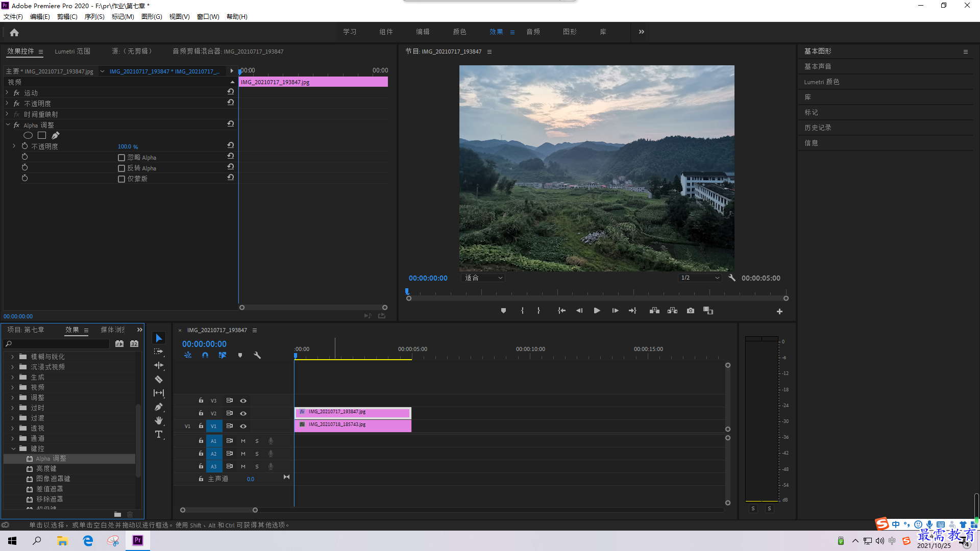Show more workspaces with double chevron

pos(642,32)
